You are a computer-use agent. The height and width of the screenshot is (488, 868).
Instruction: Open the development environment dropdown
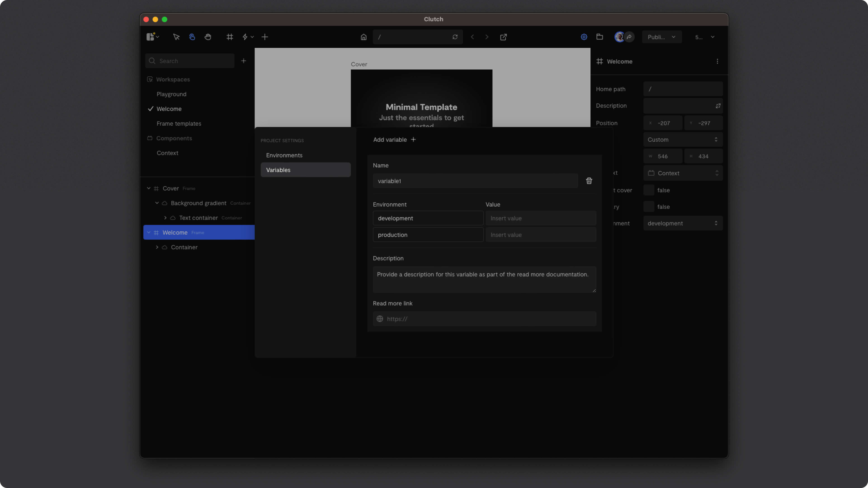[683, 223]
